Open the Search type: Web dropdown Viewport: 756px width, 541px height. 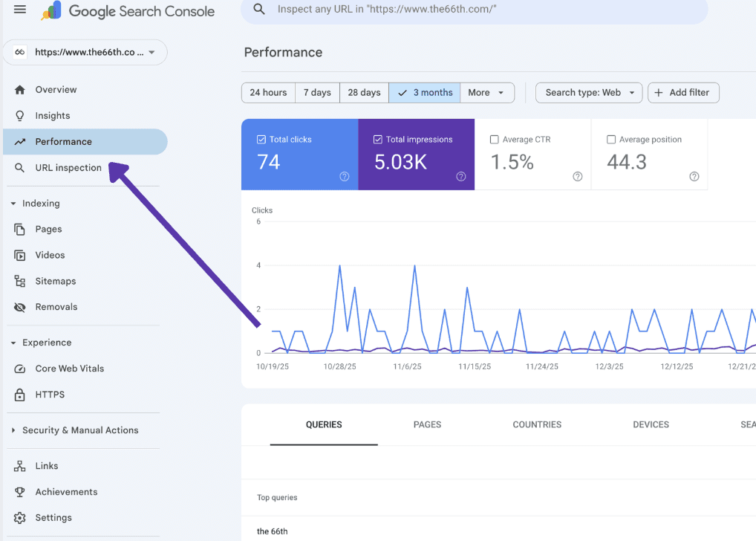click(x=589, y=93)
